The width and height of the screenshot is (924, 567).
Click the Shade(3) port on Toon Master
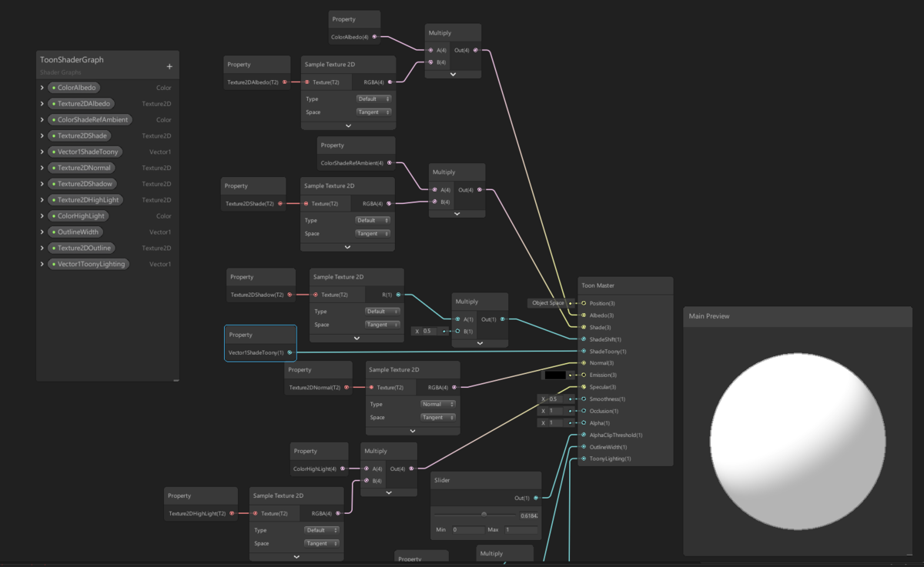coord(584,327)
